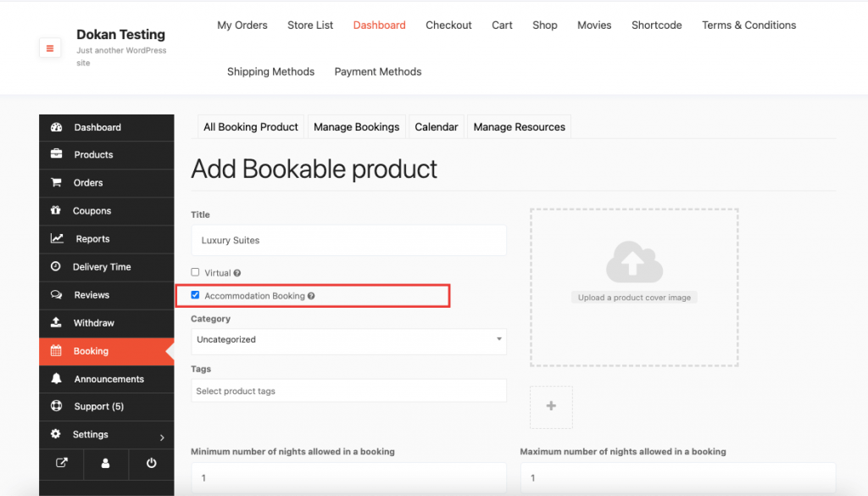Click Upload a product cover image button
This screenshot has height=496, width=868.
634,298
